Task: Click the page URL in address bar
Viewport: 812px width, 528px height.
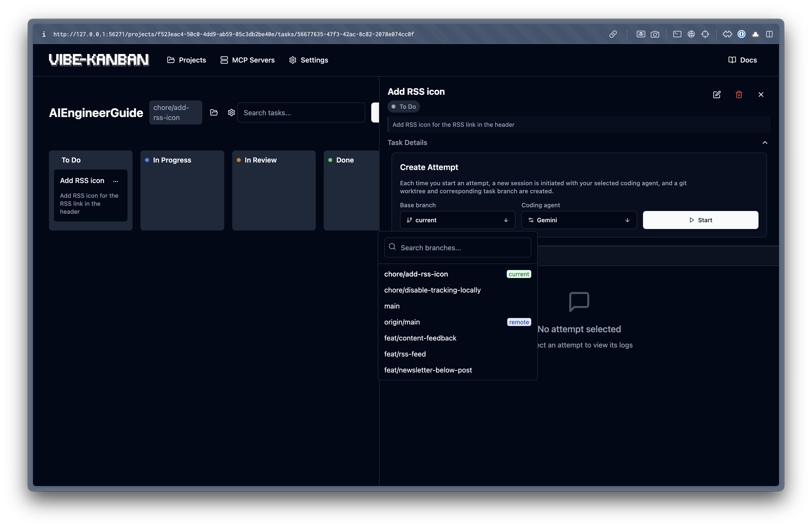Action: coord(234,34)
